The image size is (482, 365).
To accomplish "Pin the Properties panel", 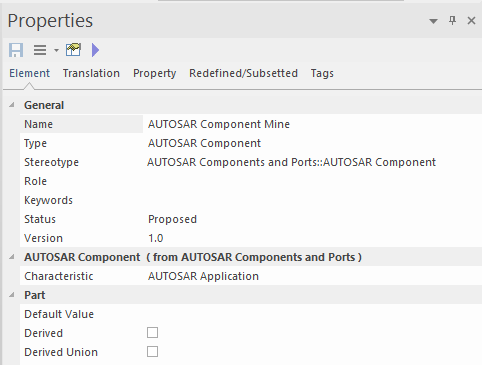I will (452, 21).
